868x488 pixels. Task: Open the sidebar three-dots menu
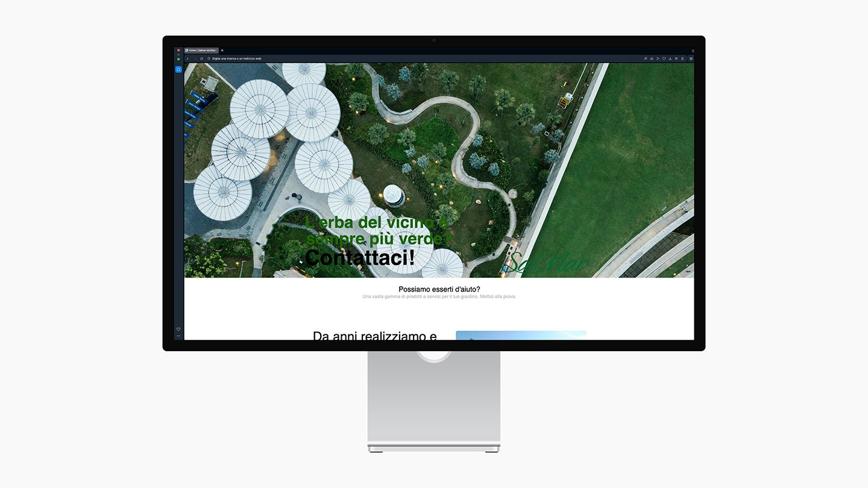click(x=178, y=336)
